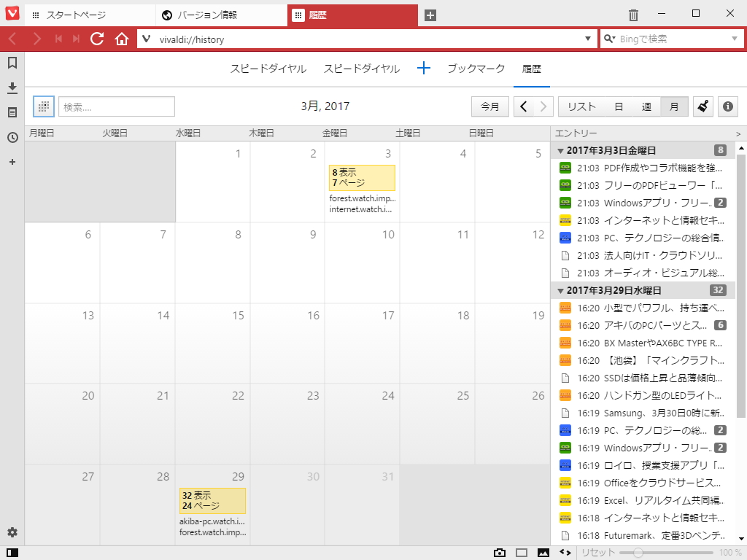Open the address bar dropdown arrow

click(x=588, y=39)
